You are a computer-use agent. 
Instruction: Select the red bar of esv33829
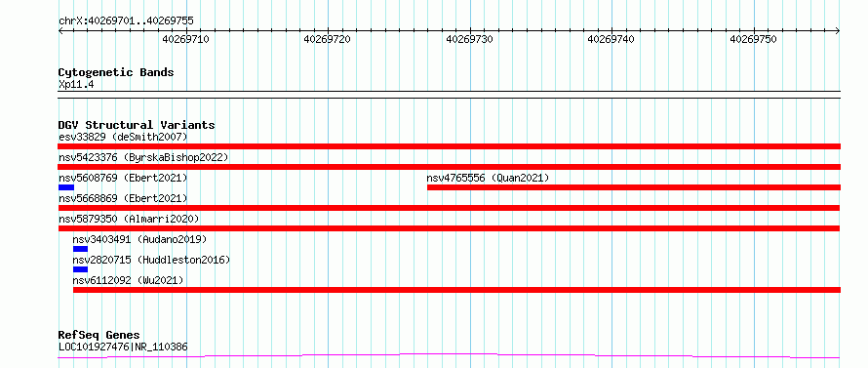pyautogui.click(x=449, y=146)
